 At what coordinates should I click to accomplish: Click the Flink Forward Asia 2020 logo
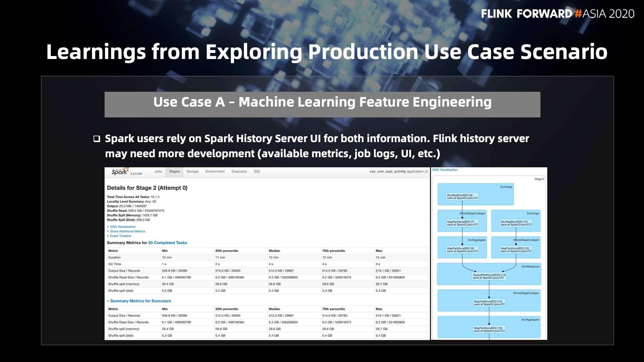pos(557,14)
